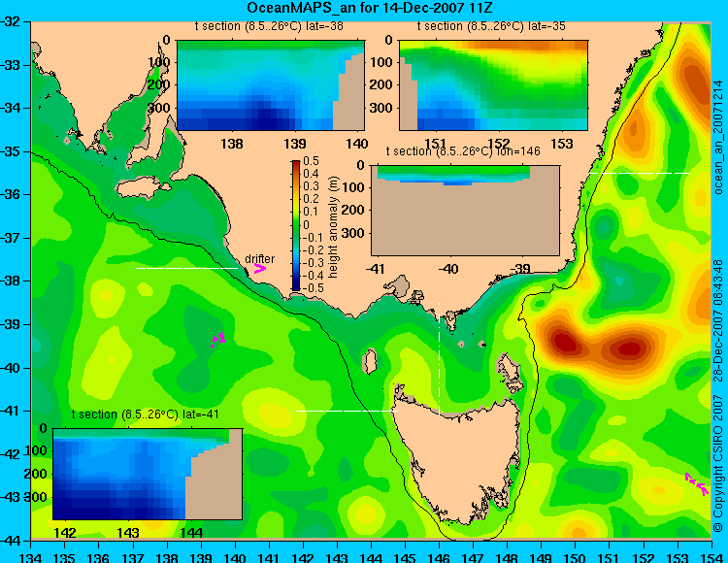Click the 153 label under lat=-35 inset
The height and width of the screenshot is (563, 728).
[x=562, y=144]
